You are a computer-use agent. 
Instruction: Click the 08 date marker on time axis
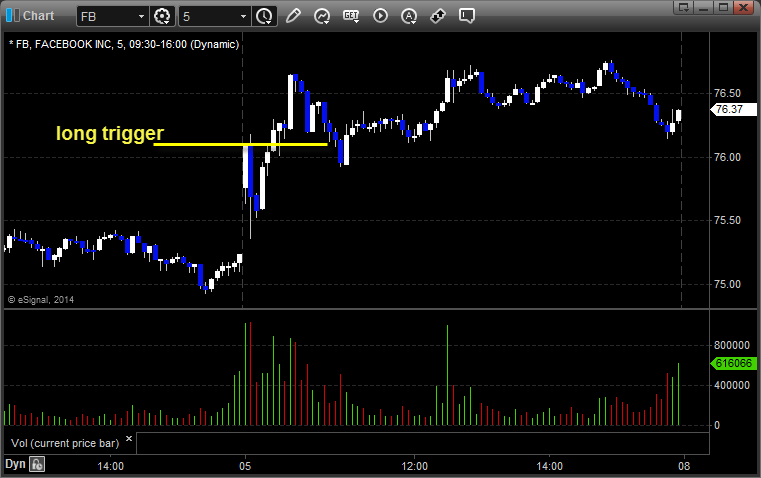point(684,466)
